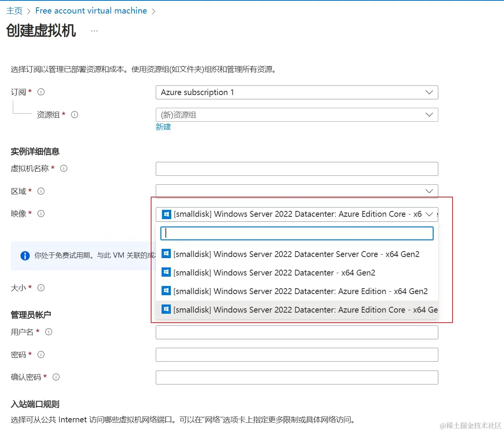Click the 用户名 input field
Viewport: 504px width, 432px height.
tap(297, 332)
